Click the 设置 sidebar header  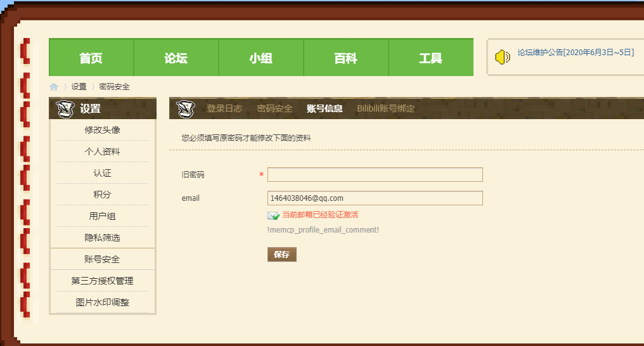[x=102, y=109]
